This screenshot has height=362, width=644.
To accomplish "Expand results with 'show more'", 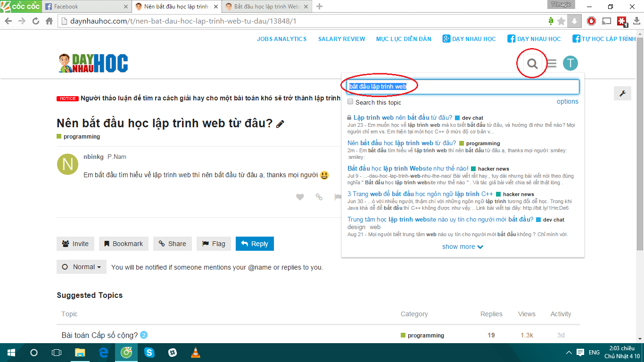I will 462,247.
